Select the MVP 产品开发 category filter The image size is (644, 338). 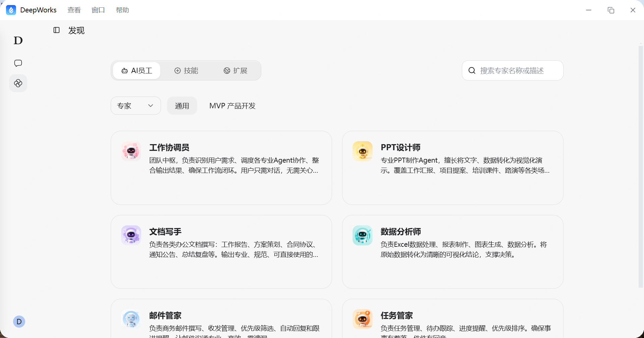click(232, 106)
